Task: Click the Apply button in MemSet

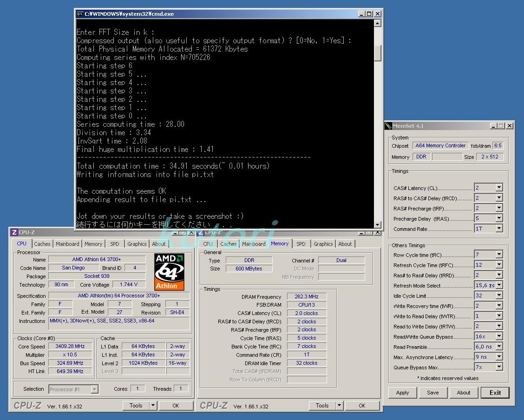Action: tap(403, 393)
